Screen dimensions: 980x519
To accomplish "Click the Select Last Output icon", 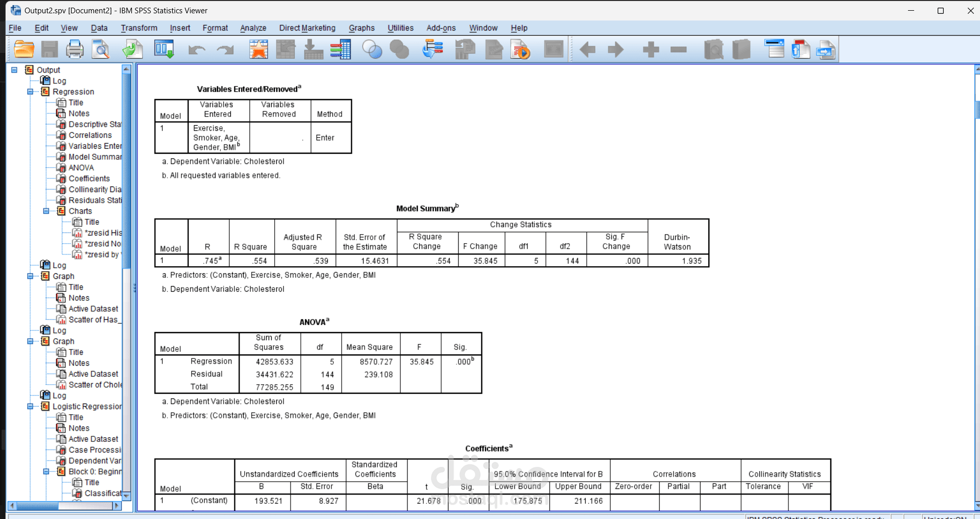I will [x=433, y=50].
